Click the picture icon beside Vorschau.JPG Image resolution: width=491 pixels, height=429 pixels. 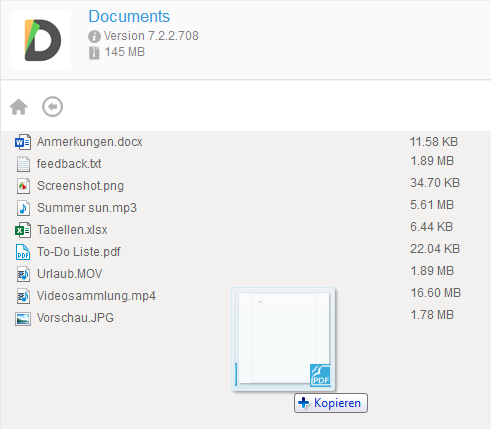[x=23, y=318]
